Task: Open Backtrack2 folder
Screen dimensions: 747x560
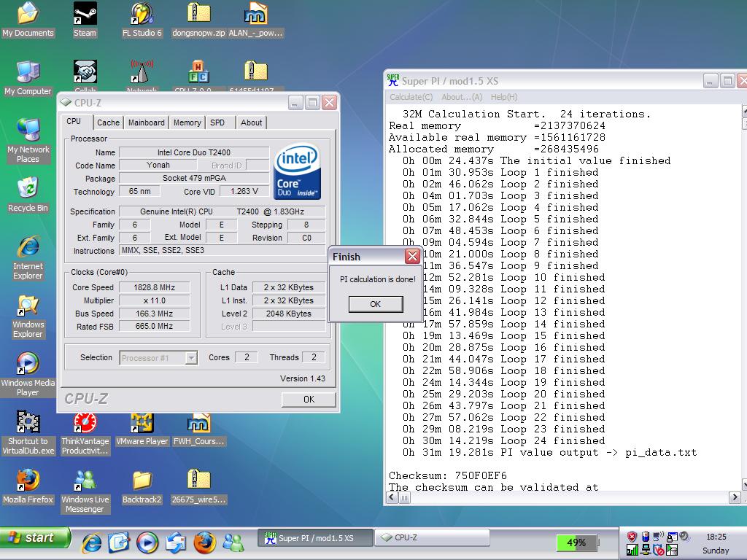Action: [142, 486]
